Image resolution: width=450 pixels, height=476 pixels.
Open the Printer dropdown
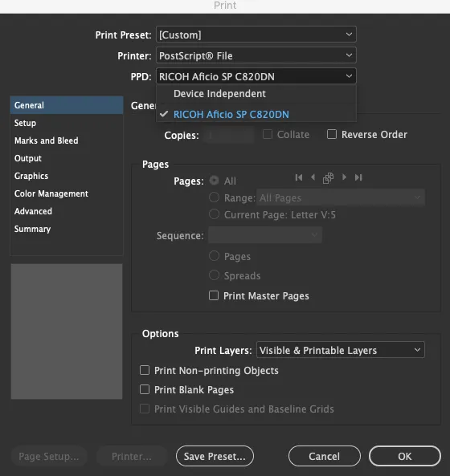click(x=256, y=55)
